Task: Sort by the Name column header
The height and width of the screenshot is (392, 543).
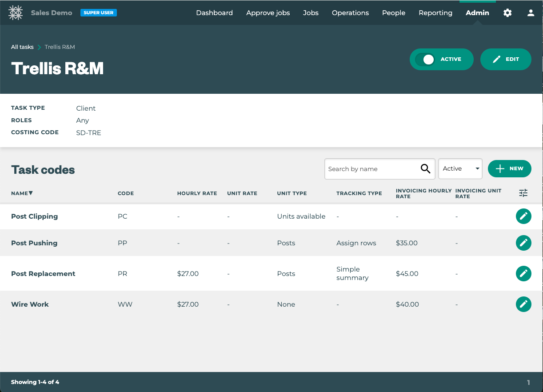Action: [22, 193]
